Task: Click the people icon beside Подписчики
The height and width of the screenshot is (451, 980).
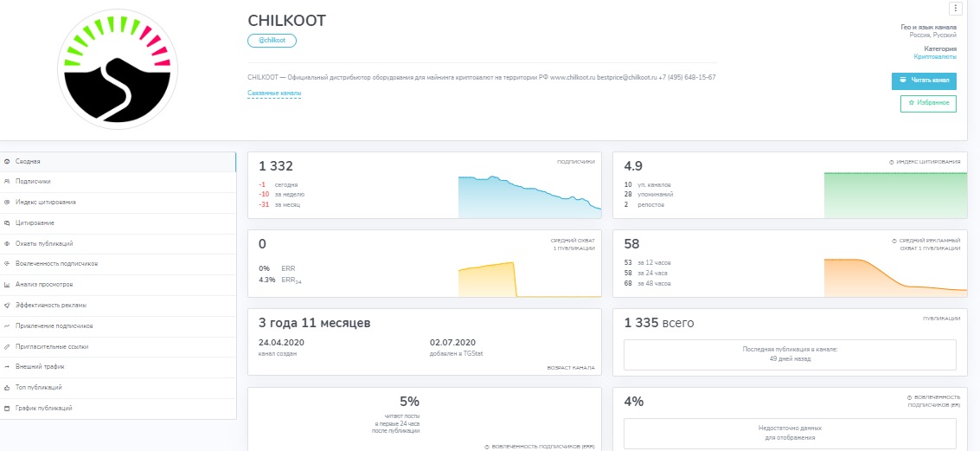Action: 6,182
